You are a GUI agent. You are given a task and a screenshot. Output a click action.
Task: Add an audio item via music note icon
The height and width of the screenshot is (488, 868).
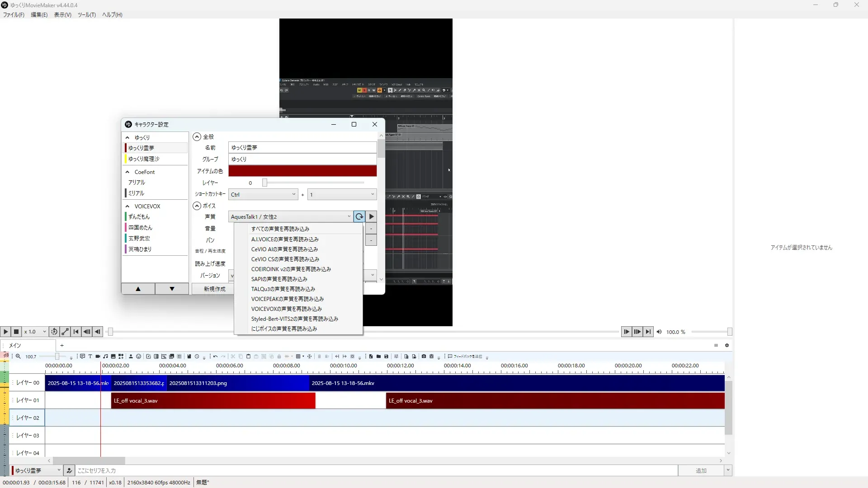tap(105, 357)
